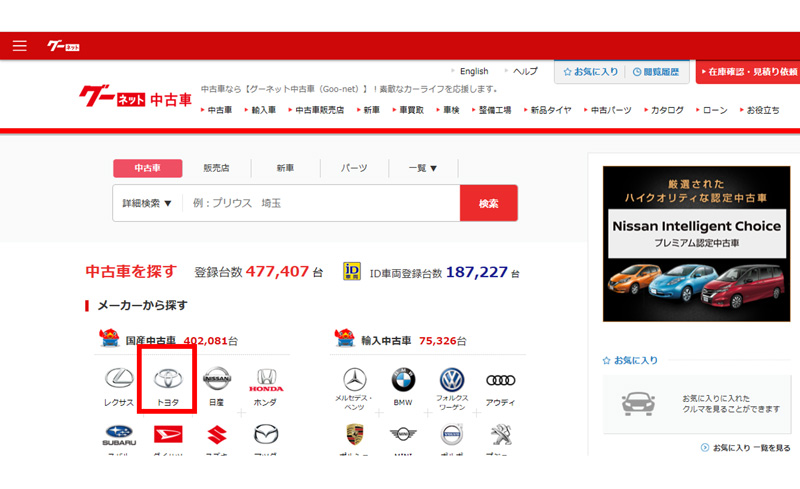Open the hamburger menu in red header
Screen dimensions: 800x489
click(x=19, y=46)
